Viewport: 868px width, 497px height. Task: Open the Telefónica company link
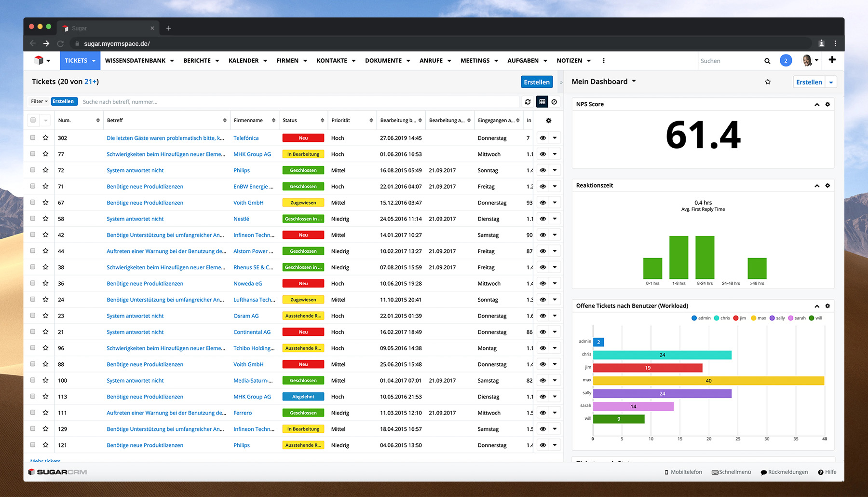tap(246, 138)
